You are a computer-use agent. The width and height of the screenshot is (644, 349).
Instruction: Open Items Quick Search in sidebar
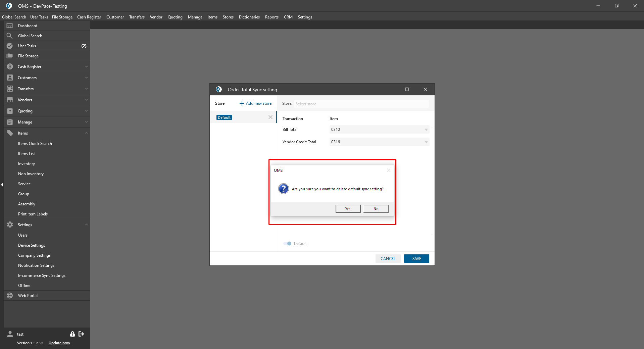click(35, 144)
